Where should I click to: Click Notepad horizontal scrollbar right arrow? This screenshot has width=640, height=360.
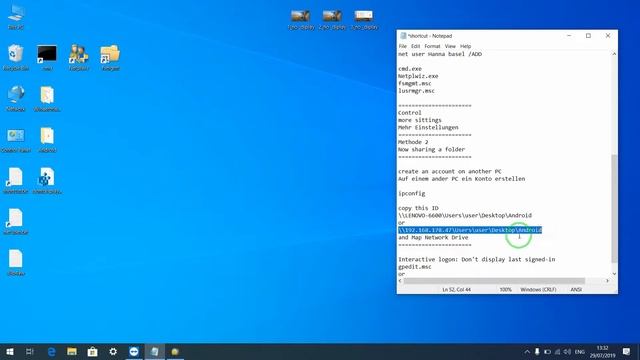coord(607,281)
